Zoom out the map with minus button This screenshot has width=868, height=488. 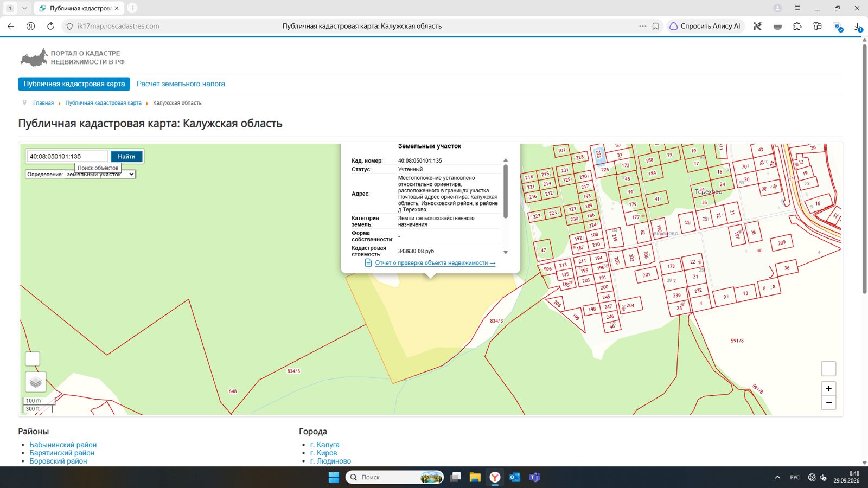click(x=828, y=402)
